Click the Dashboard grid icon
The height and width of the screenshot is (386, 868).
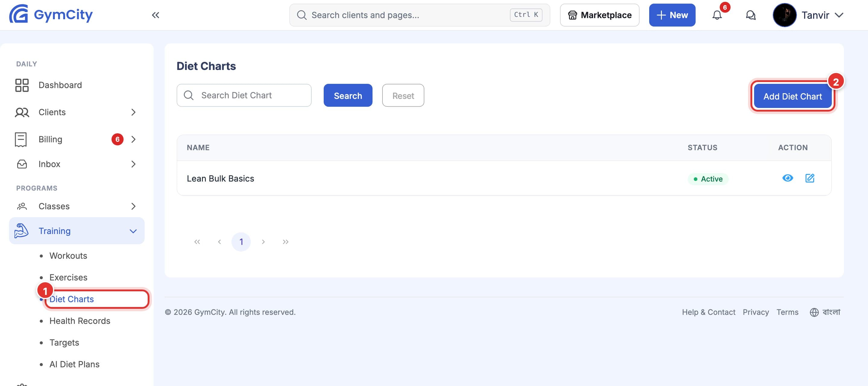pos(22,85)
